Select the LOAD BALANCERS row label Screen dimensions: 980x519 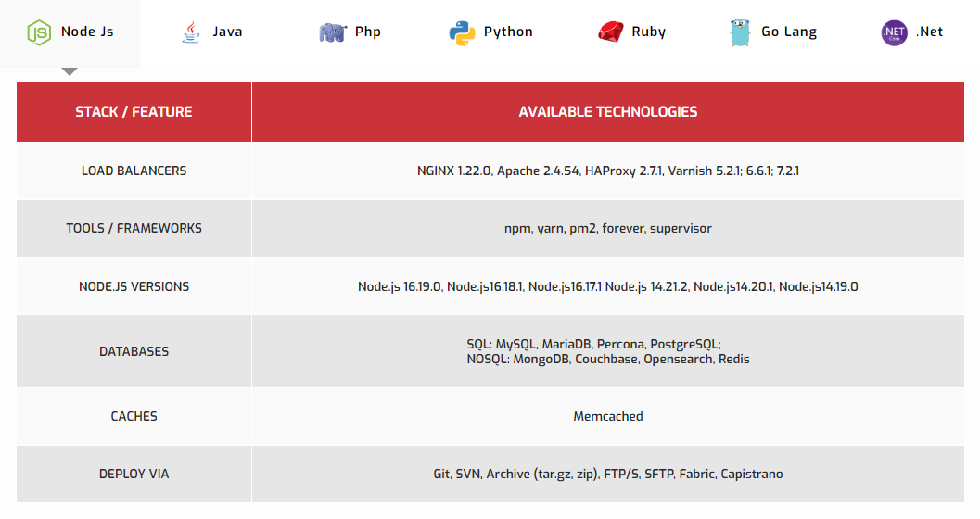134,171
